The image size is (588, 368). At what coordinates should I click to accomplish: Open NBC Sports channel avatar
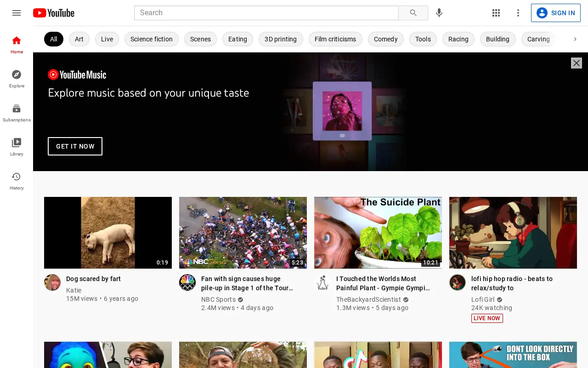187,282
